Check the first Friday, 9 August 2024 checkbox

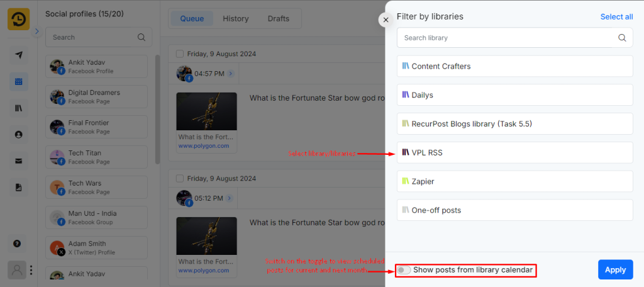tap(179, 54)
